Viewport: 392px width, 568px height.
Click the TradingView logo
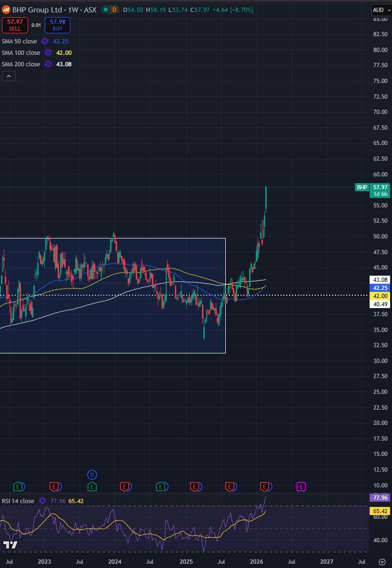(x=10, y=545)
